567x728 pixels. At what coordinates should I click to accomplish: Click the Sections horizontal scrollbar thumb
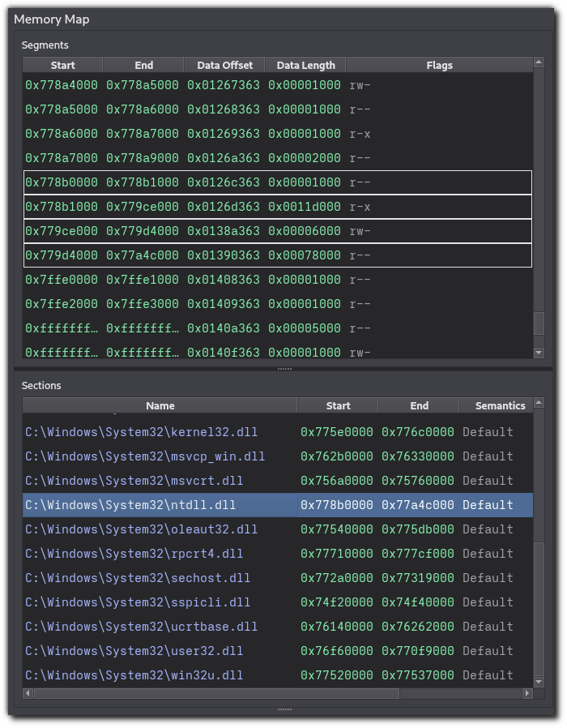tap(216, 694)
